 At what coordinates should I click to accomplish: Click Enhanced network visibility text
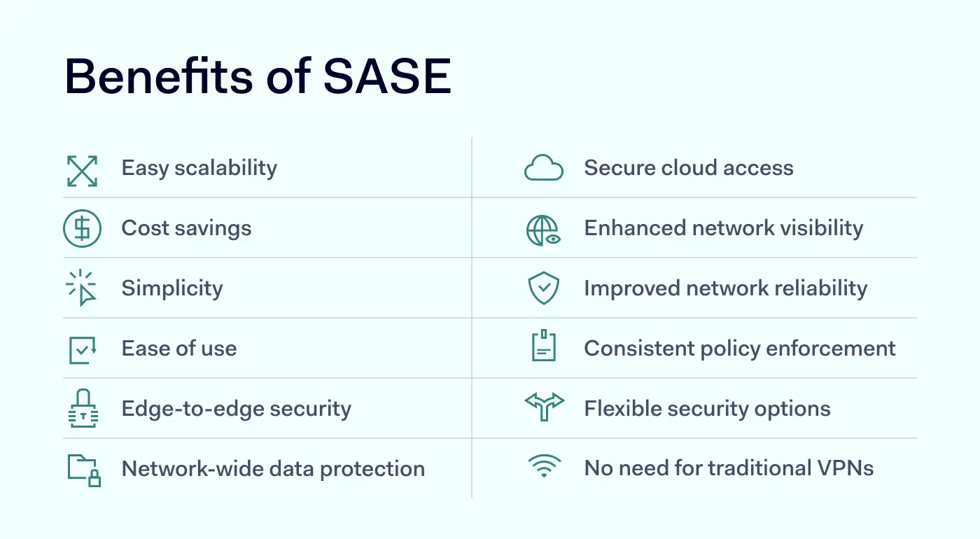[724, 228]
